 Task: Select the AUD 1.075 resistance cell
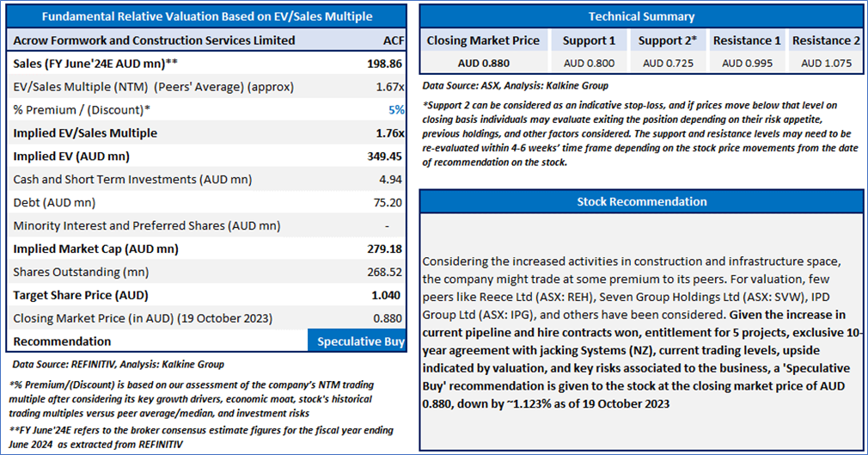click(x=826, y=63)
